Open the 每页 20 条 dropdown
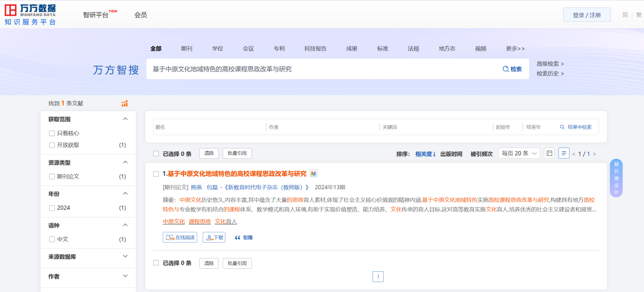This screenshot has height=292, width=644. pyautogui.click(x=519, y=153)
